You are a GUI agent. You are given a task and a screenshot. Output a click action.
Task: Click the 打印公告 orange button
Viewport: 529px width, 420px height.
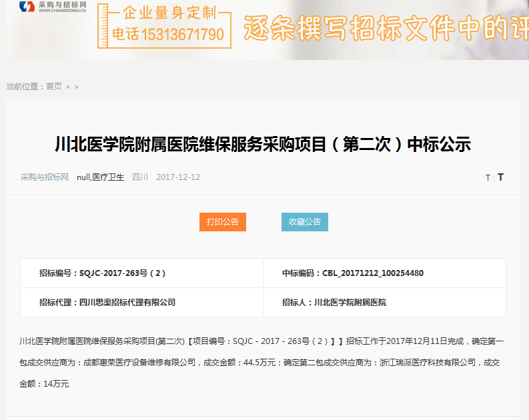pyautogui.click(x=222, y=221)
